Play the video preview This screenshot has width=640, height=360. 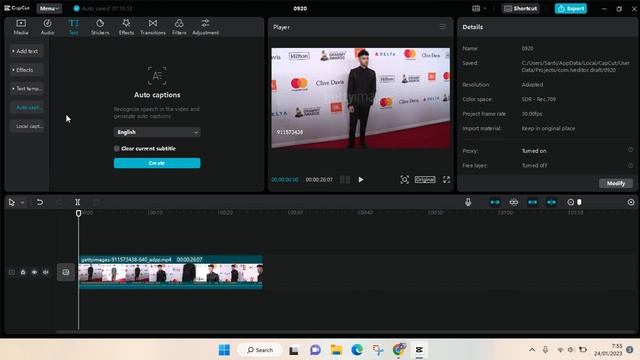(361, 180)
